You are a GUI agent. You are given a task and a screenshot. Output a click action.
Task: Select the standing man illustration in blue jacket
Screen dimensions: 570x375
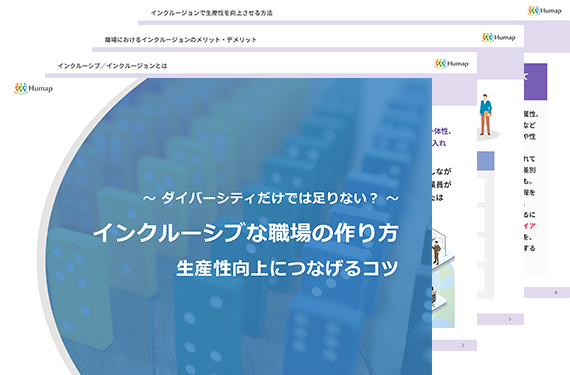coord(485,115)
